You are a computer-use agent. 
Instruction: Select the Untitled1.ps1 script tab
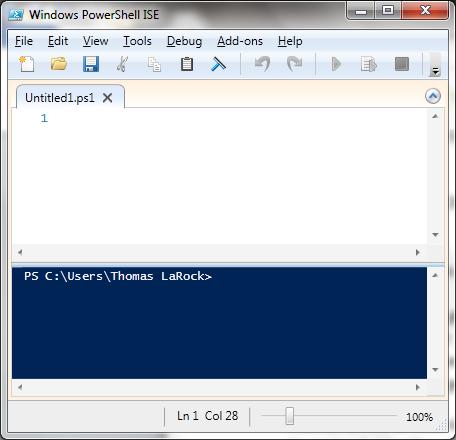click(x=60, y=98)
